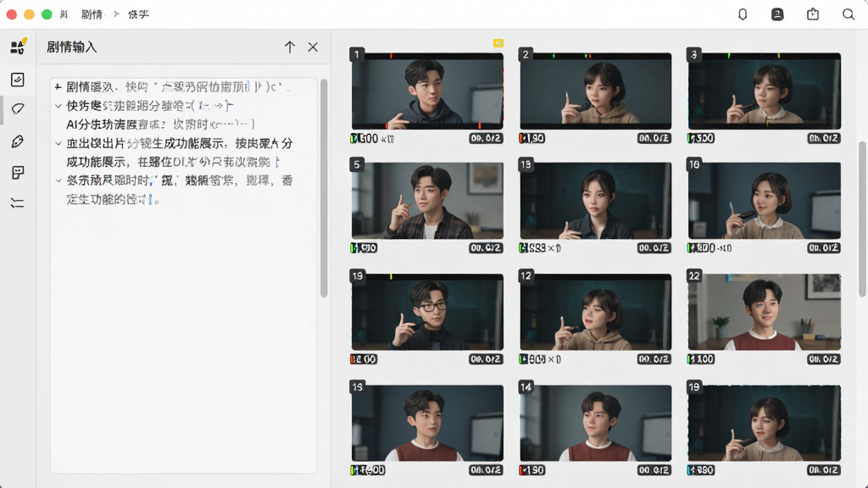Viewport: 868px width, 488px height.
Task: Click the duration badge under thumbnail 1
Action: click(x=486, y=138)
